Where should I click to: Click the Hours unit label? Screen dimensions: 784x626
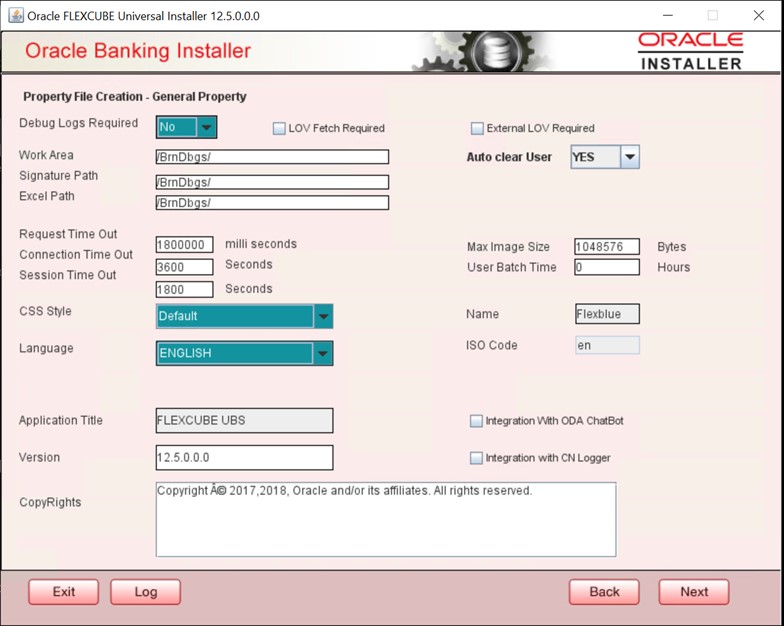674,267
